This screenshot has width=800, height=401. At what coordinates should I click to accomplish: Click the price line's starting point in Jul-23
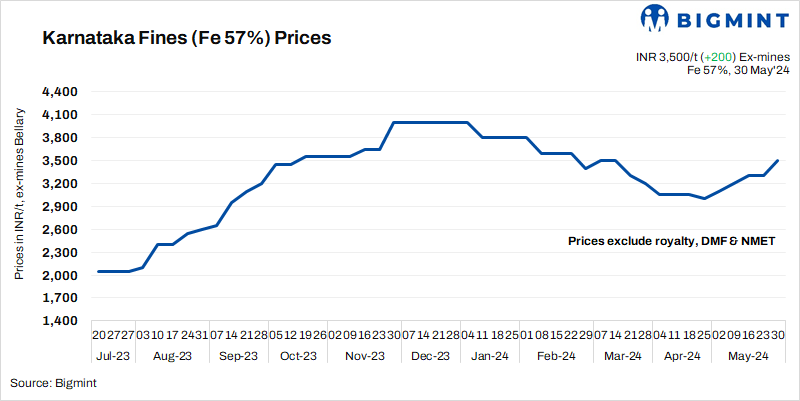pyautogui.click(x=98, y=271)
